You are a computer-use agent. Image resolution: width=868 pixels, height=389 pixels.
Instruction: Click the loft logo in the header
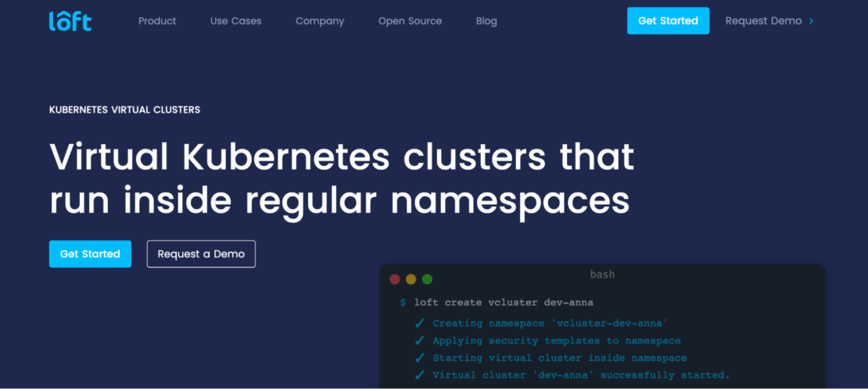point(70,21)
